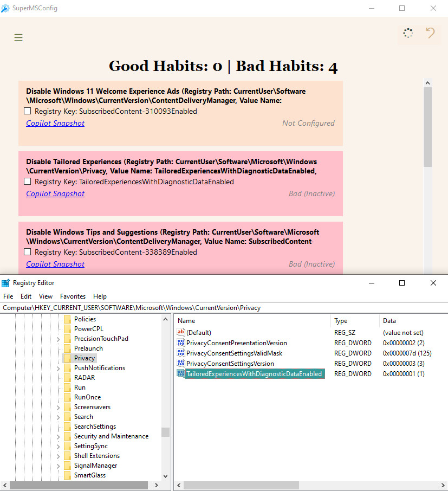Check the SubscribedContent-338389Enabled registry key checkbox
This screenshot has height=491, width=448.
click(27, 251)
